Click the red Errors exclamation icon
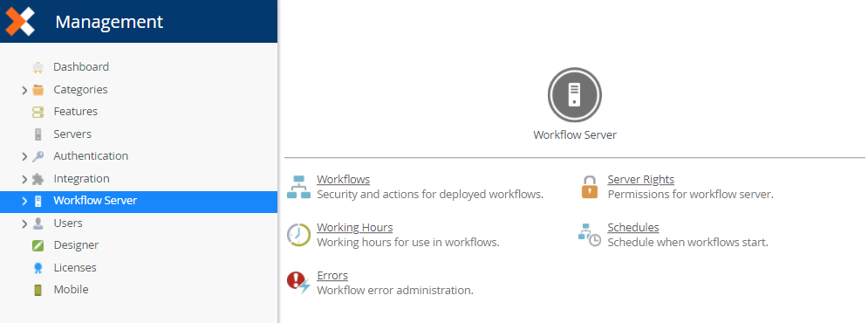 [x=298, y=282]
